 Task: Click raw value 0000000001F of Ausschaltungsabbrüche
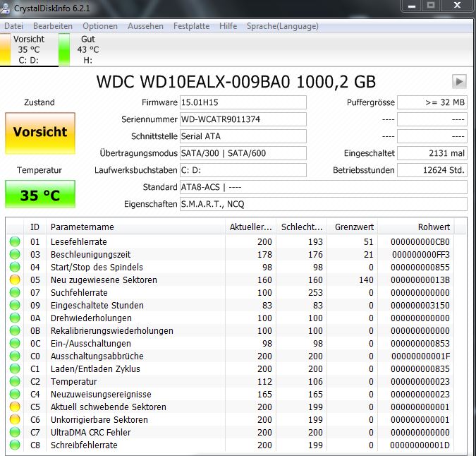point(421,356)
